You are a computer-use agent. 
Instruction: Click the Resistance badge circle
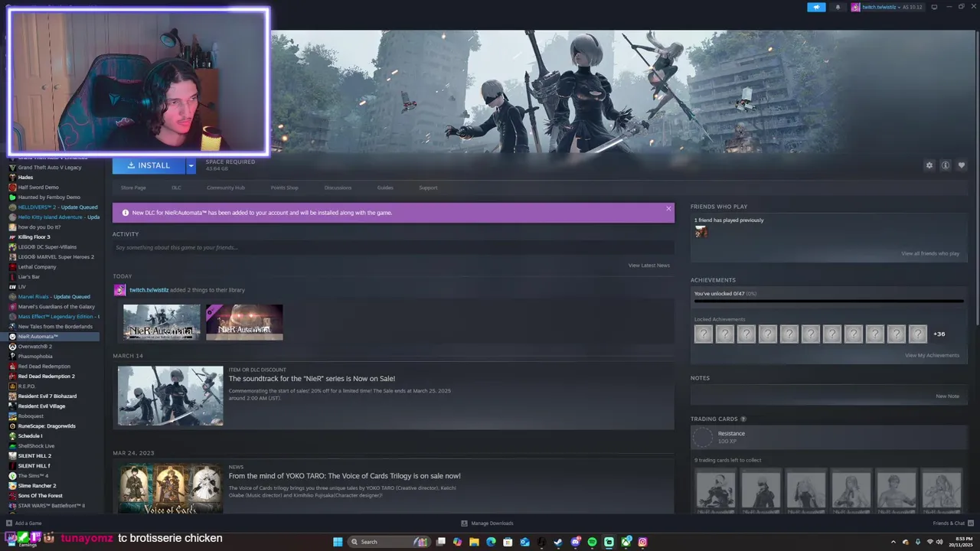702,437
